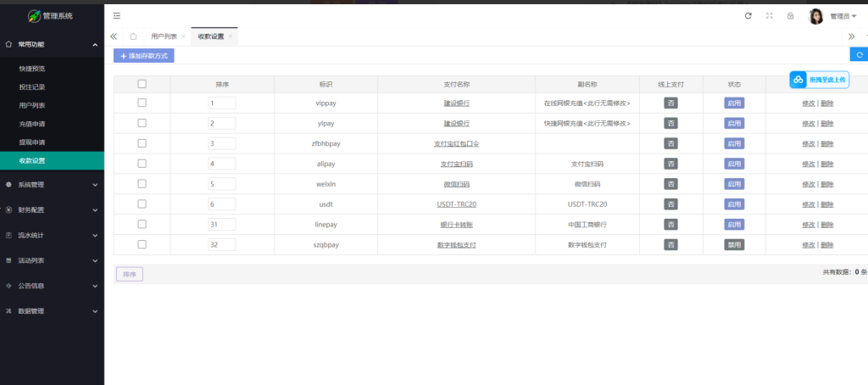The width and height of the screenshot is (868, 385).
Task: Close the 用户列表 tab
Action: pyautogui.click(x=183, y=36)
